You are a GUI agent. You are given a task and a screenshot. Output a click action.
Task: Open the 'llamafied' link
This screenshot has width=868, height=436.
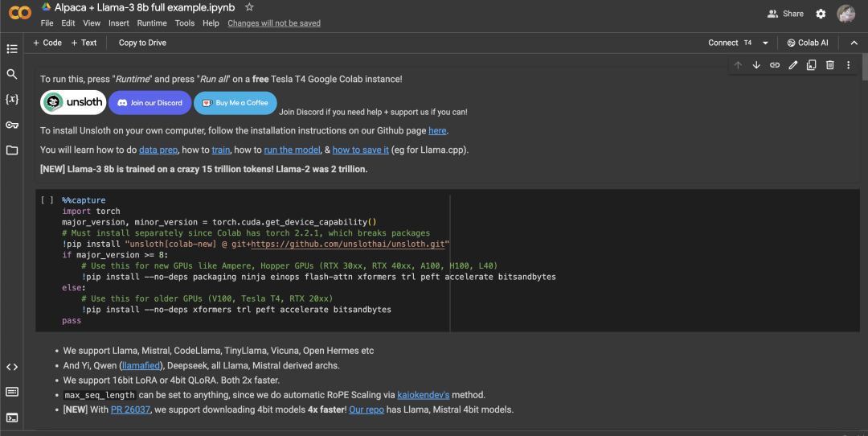point(141,366)
